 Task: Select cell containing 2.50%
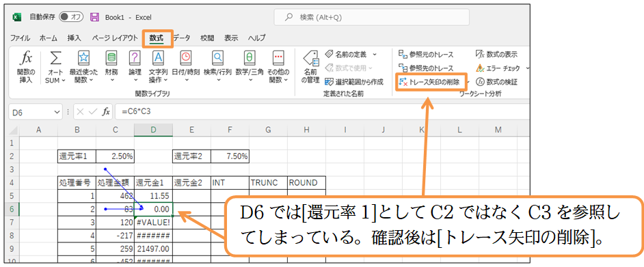click(116, 156)
